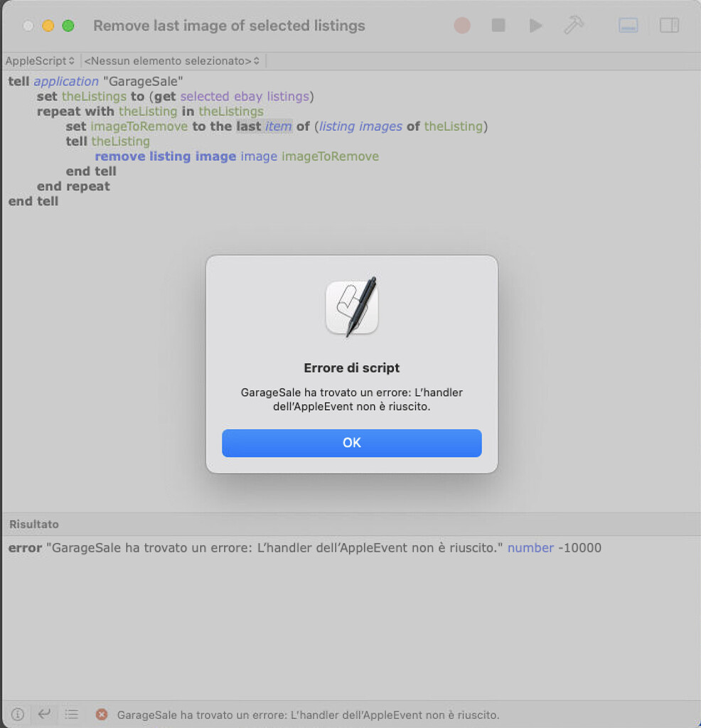Run the script with the Play button
Image resolution: width=701 pixels, height=728 pixels.
tap(535, 26)
